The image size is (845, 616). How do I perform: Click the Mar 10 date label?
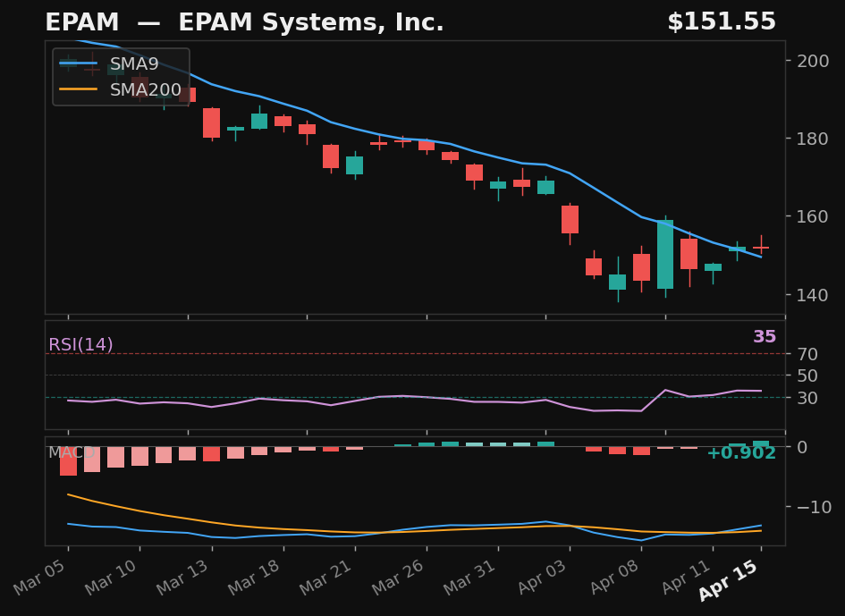[x=111, y=577]
